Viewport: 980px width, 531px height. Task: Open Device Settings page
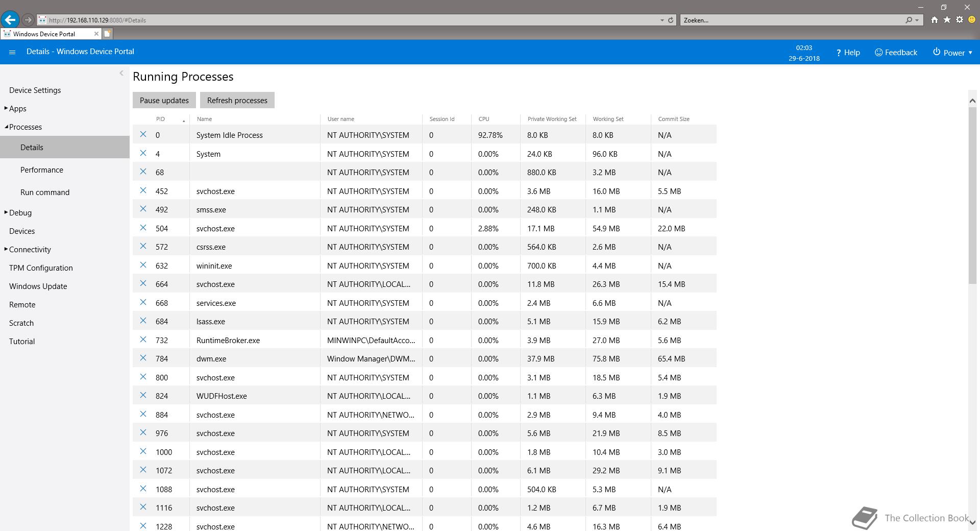[35, 90]
